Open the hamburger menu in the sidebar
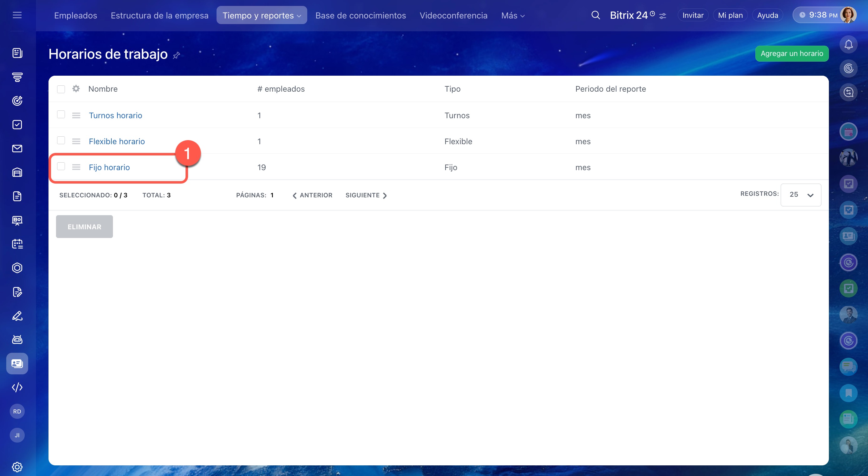This screenshot has height=476, width=868. tap(17, 15)
